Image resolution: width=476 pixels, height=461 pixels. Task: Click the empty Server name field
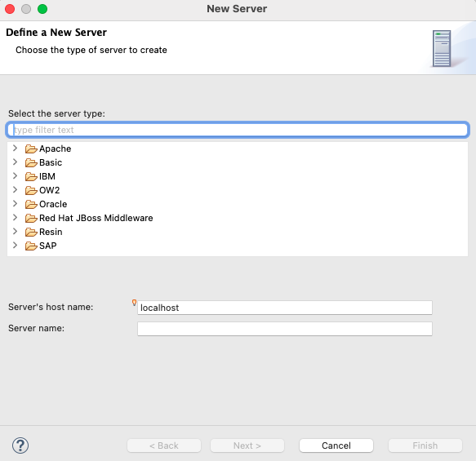[285, 329]
